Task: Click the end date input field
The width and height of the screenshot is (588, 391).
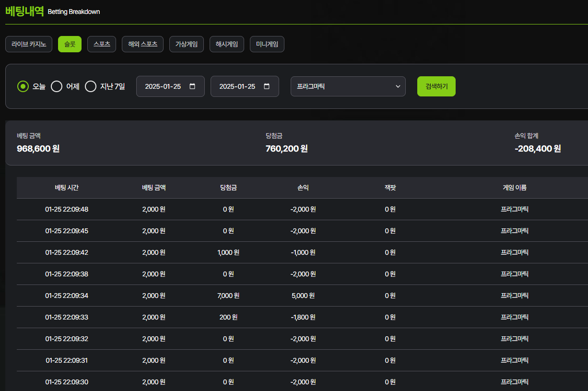Action: (x=245, y=86)
